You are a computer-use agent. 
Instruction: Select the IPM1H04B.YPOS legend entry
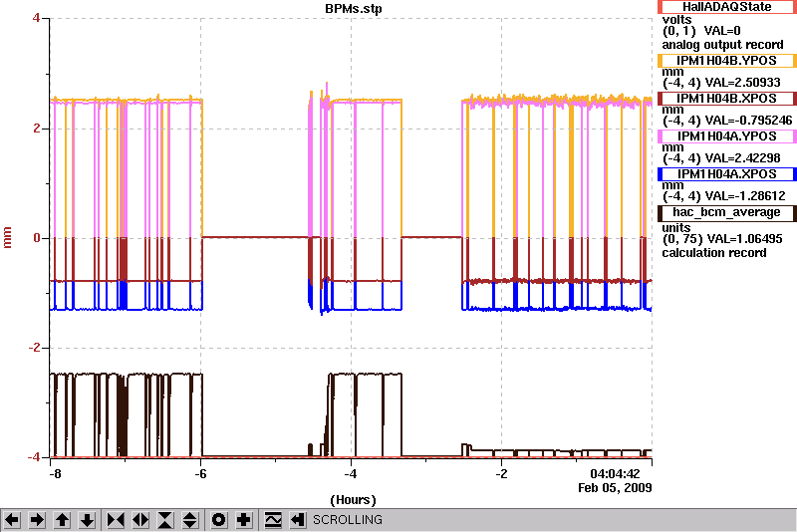point(727,61)
